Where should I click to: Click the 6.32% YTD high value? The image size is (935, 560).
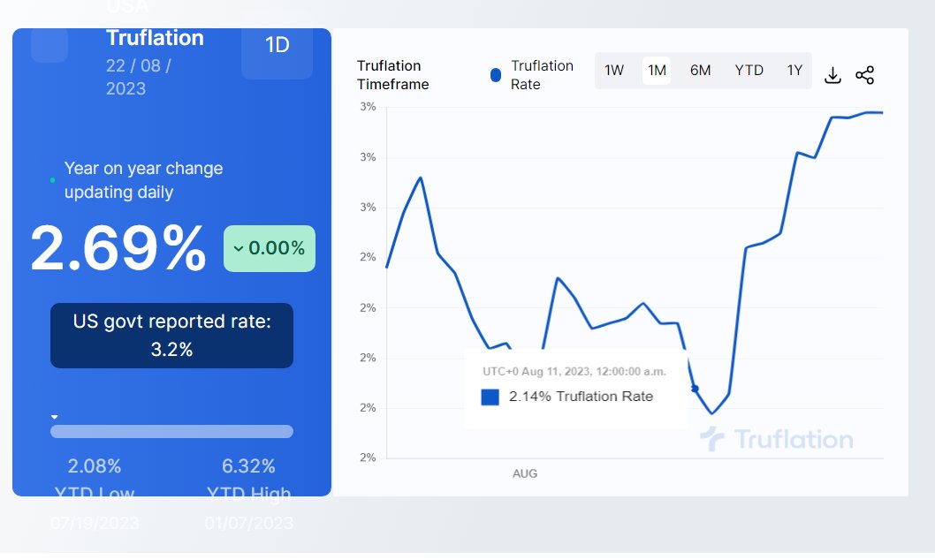248,465
